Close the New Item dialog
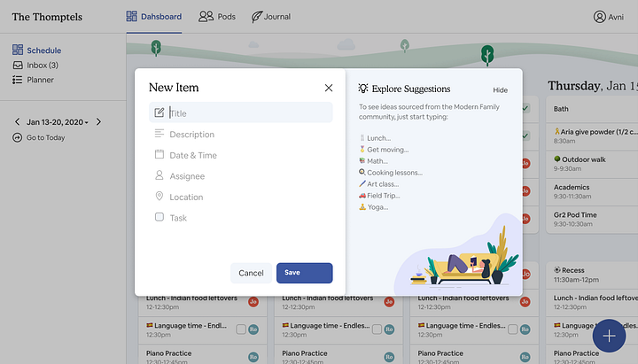This screenshot has width=638, height=364. pos(329,88)
